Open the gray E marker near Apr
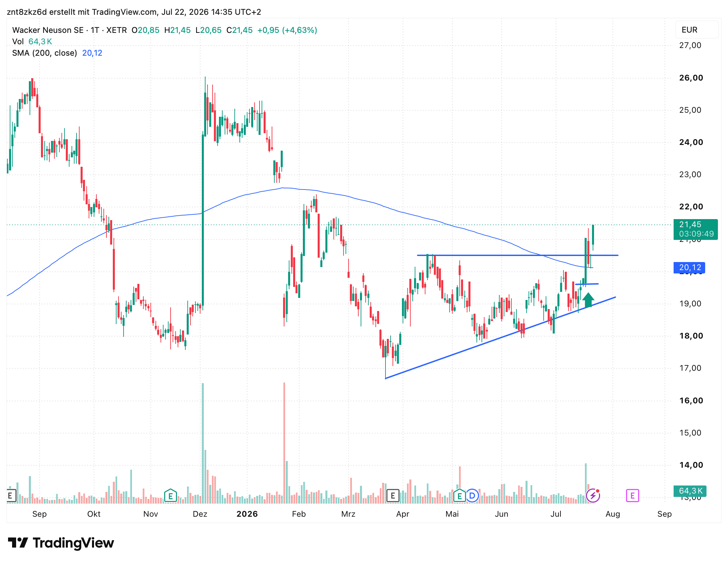728x563 pixels. click(393, 495)
